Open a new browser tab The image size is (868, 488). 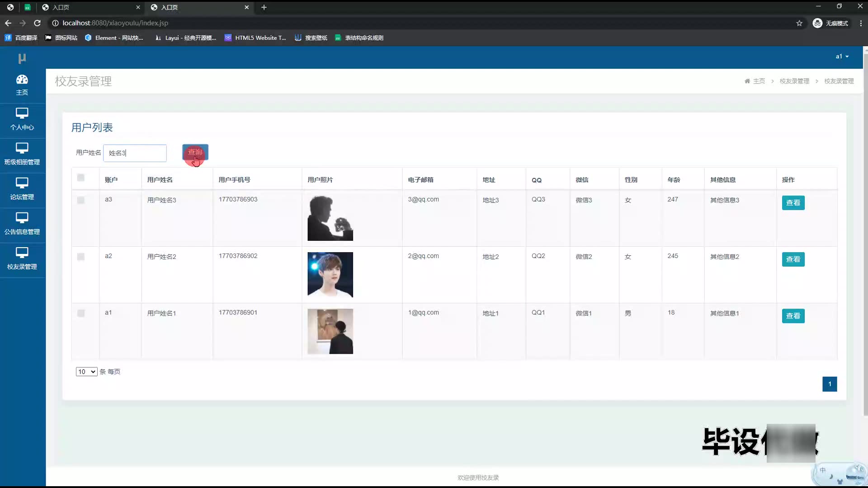pos(264,7)
